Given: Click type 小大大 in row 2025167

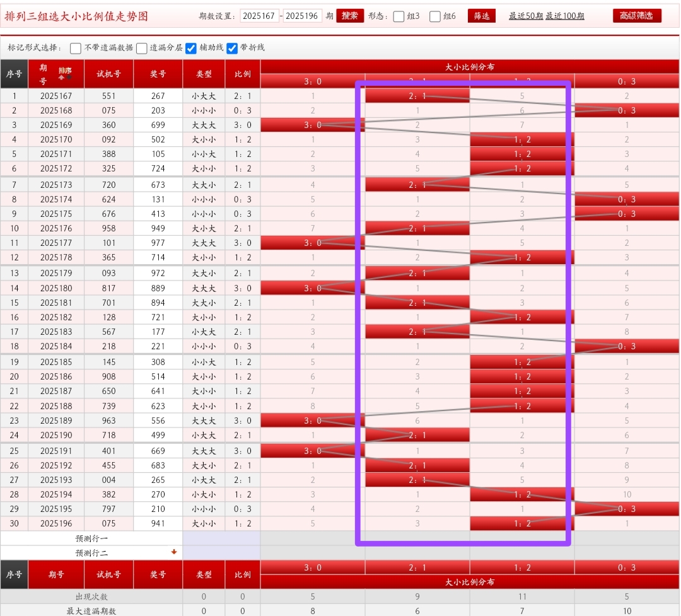Looking at the screenshot, I should 204,96.
